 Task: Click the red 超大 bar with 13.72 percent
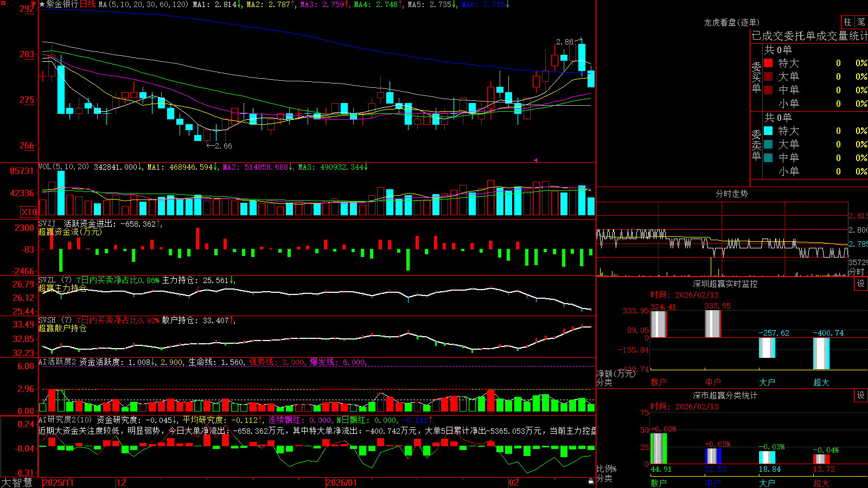(x=821, y=459)
